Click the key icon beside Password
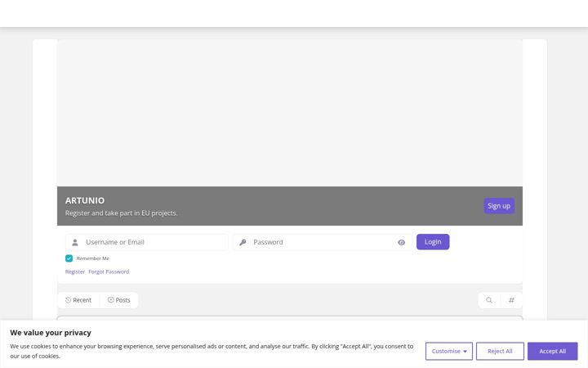The height and width of the screenshot is (368, 588). point(243,242)
